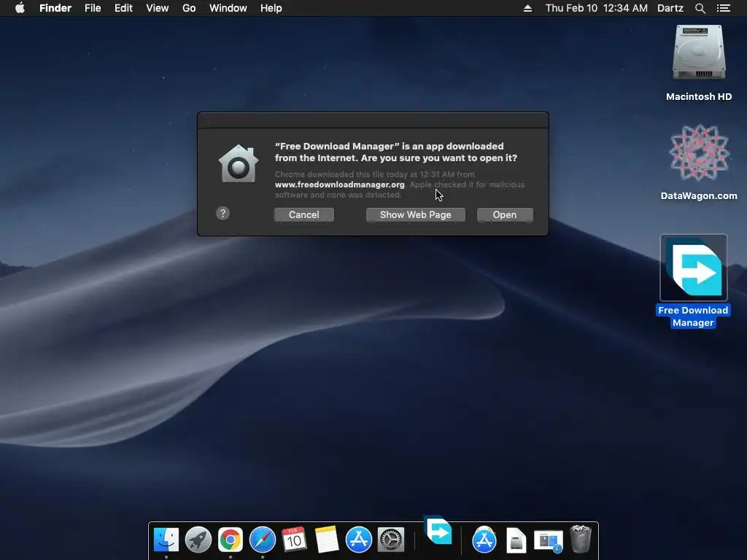Open the View menu
Screen dimensions: 747x560
coord(158,8)
